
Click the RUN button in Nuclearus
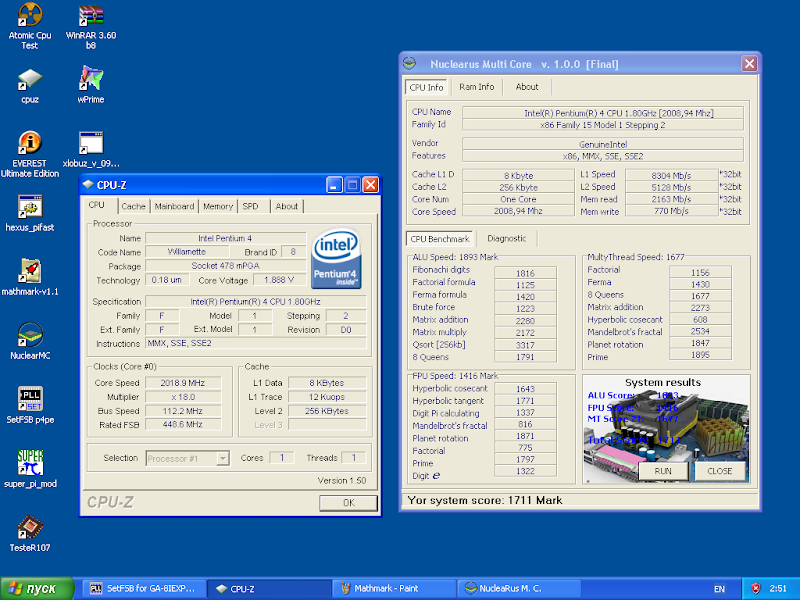[x=663, y=471]
